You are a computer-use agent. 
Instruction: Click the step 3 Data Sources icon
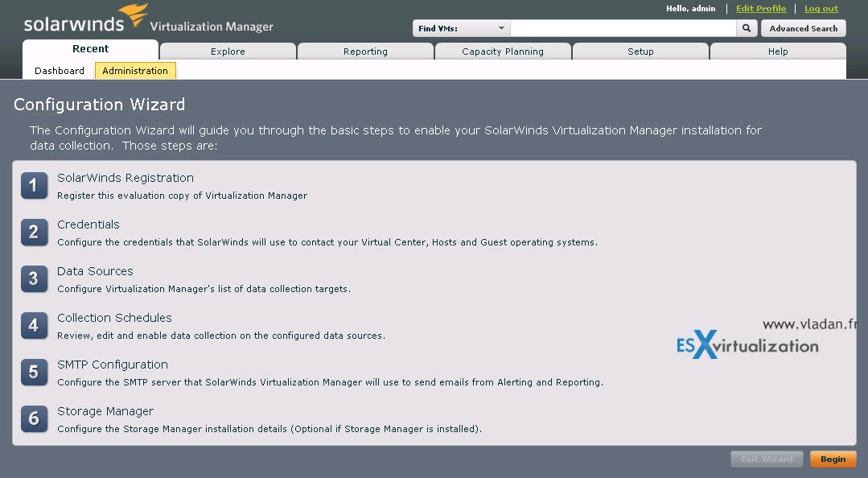coord(35,278)
